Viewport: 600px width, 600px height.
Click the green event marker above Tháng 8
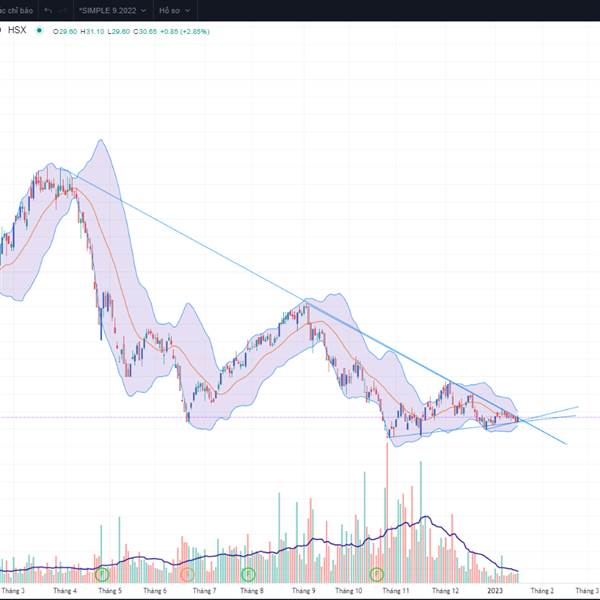pos(248,574)
